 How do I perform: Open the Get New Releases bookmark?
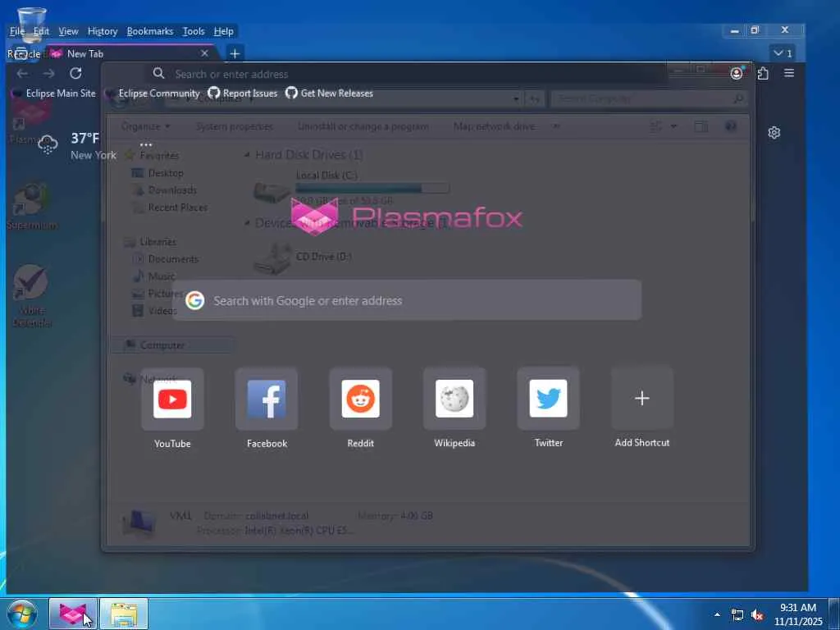click(x=329, y=94)
